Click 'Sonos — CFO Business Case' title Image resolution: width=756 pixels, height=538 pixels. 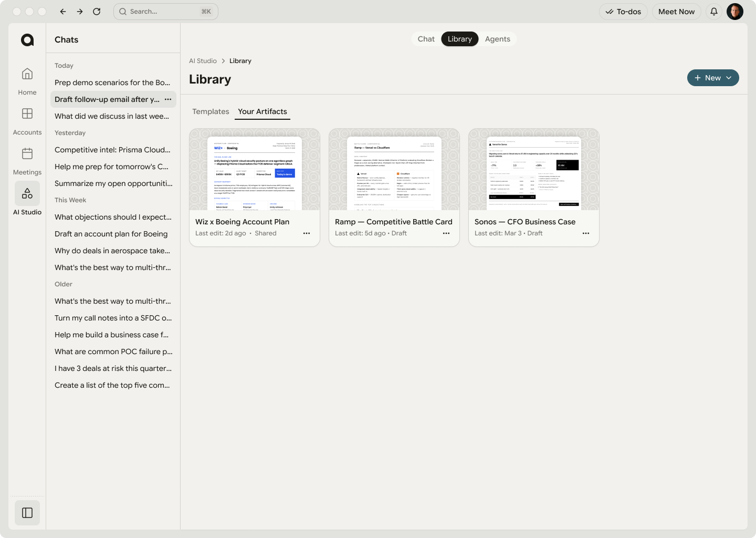click(525, 222)
